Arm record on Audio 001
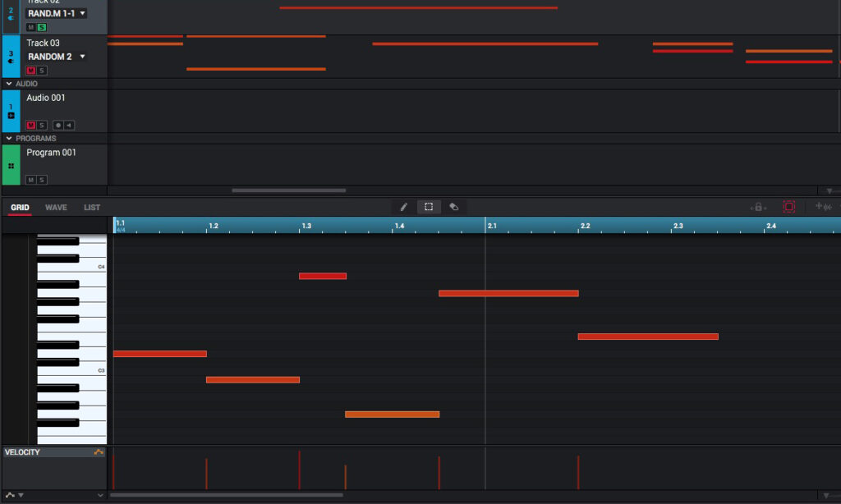The width and height of the screenshot is (841, 504). 58,126
